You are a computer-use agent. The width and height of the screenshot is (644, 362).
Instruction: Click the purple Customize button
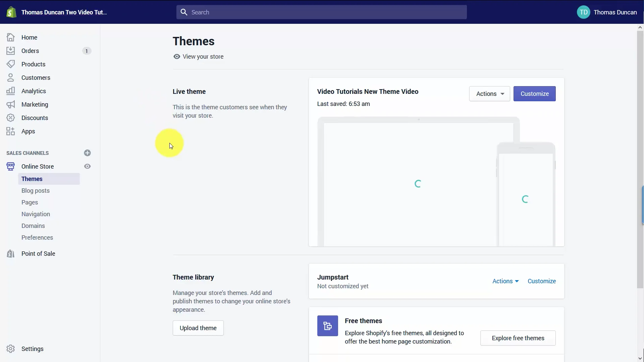pos(534,94)
